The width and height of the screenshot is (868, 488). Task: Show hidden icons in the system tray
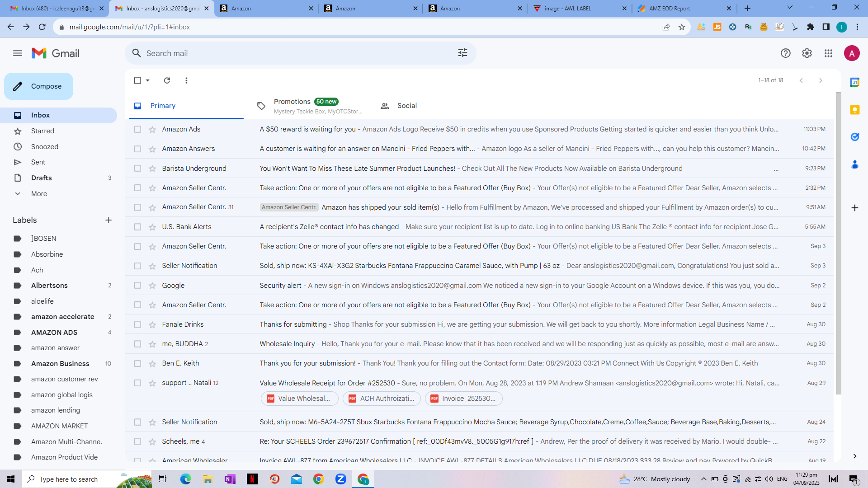(x=703, y=479)
